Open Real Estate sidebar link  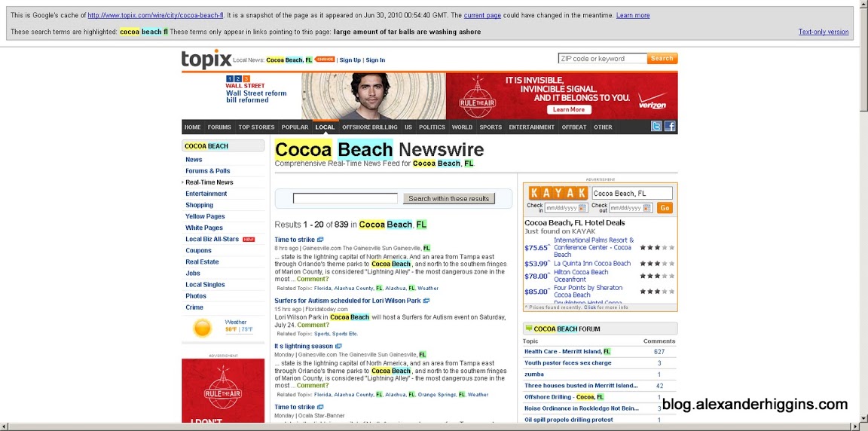tap(202, 261)
